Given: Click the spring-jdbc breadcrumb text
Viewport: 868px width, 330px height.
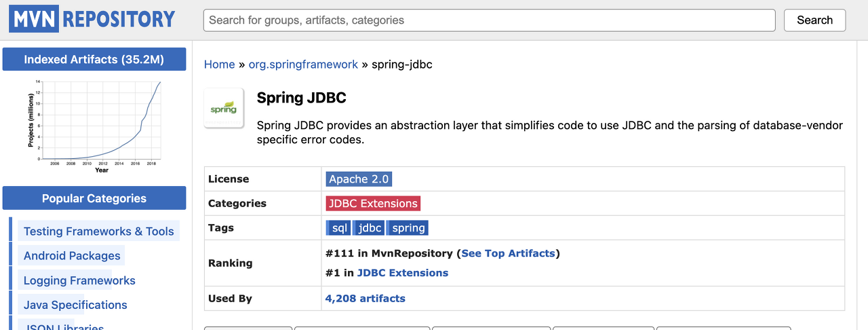Looking at the screenshot, I should [402, 65].
